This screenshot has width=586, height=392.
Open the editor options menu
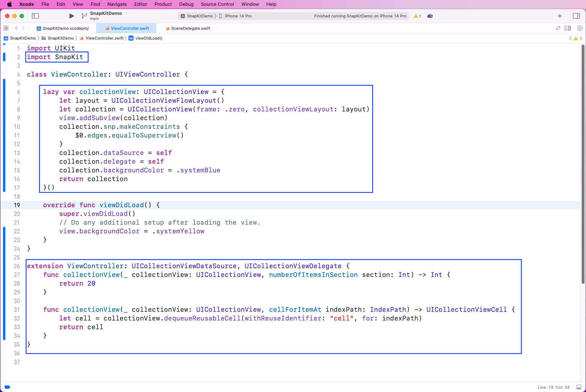567,28
